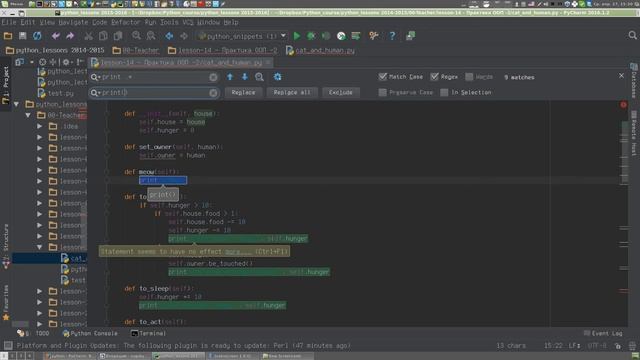Open the Navigate menu
The width and height of the screenshot is (640, 360).
click(x=73, y=22)
